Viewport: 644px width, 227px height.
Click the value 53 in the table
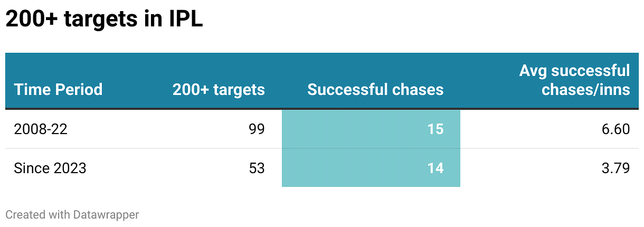click(256, 168)
